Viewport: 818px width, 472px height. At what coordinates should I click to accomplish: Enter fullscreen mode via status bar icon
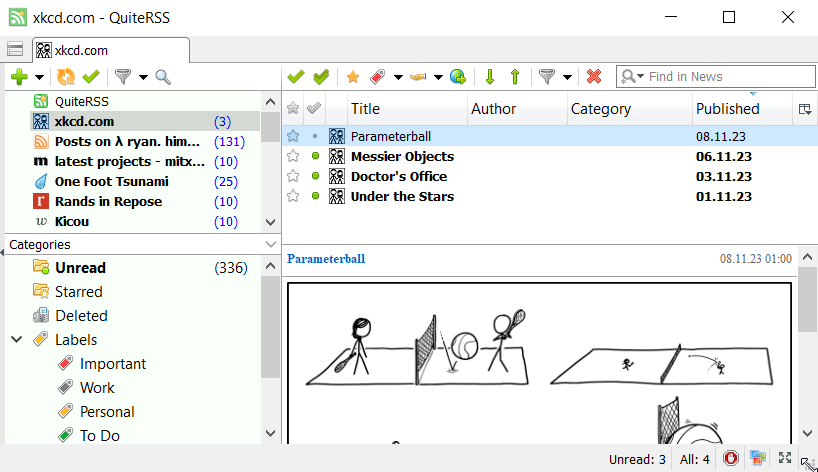pyautogui.click(x=785, y=459)
